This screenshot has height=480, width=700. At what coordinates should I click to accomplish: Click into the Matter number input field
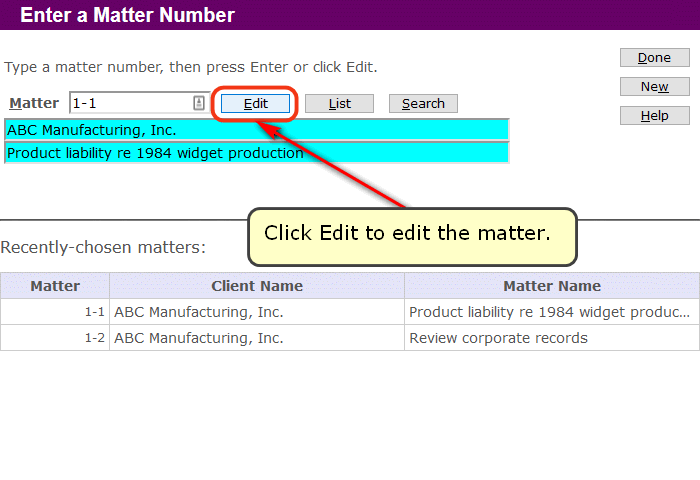point(130,103)
